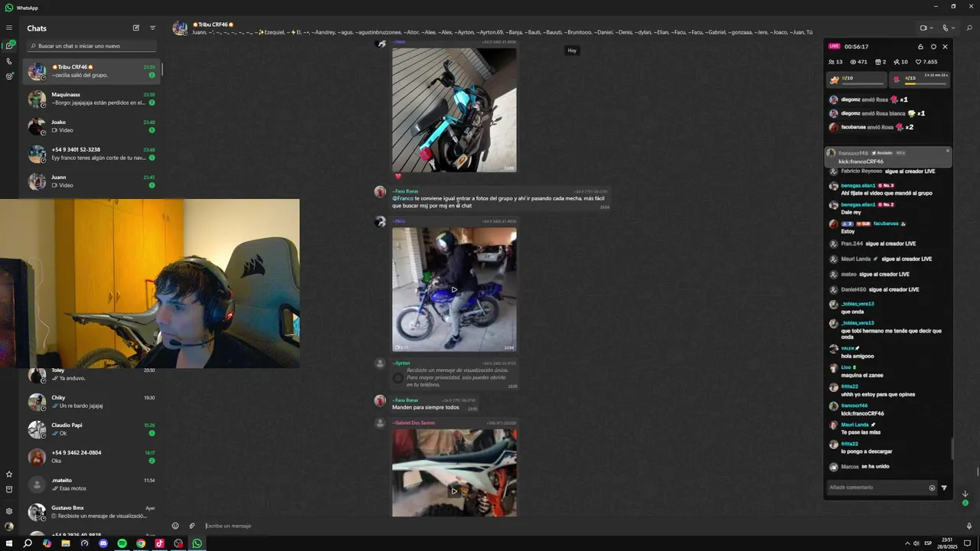Play the blue motorcycle video
This screenshot has width=980, height=551.
point(454,289)
